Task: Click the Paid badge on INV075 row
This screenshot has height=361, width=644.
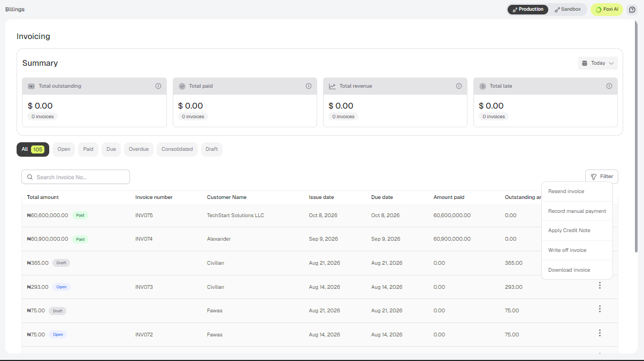Action: [80, 216]
